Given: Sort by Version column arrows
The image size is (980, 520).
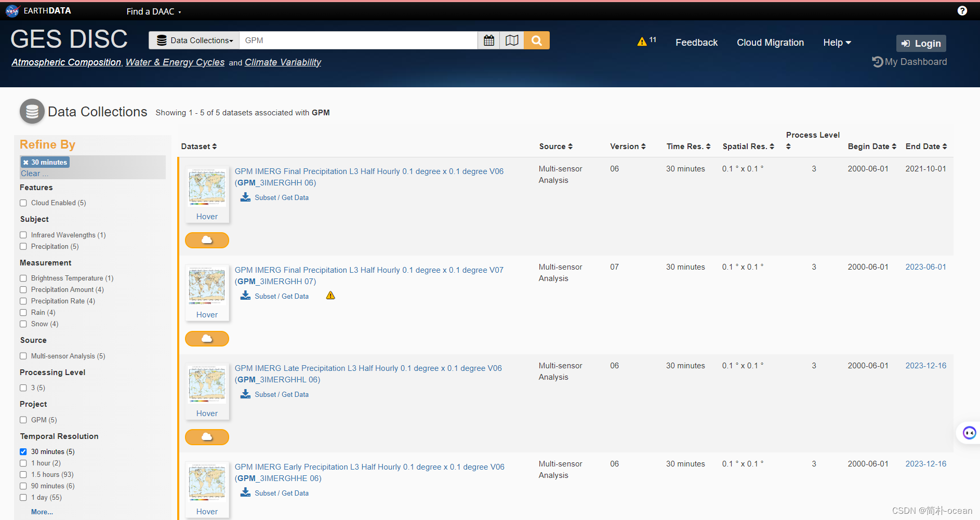Looking at the screenshot, I should pos(643,146).
